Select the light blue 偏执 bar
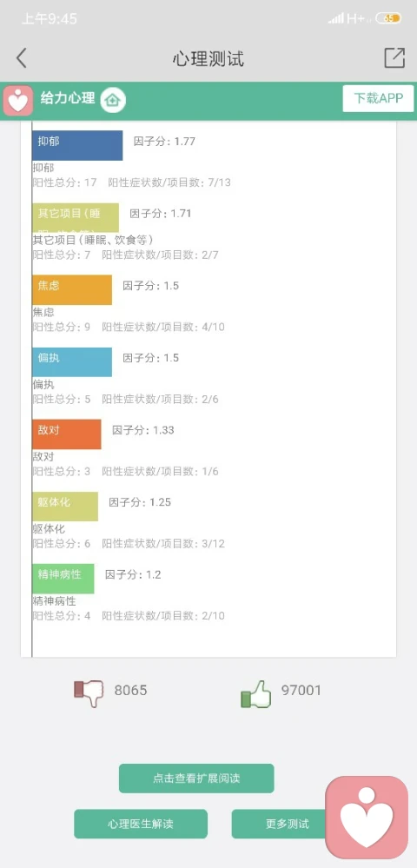Screen dimensions: 417x868 tap(72, 362)
